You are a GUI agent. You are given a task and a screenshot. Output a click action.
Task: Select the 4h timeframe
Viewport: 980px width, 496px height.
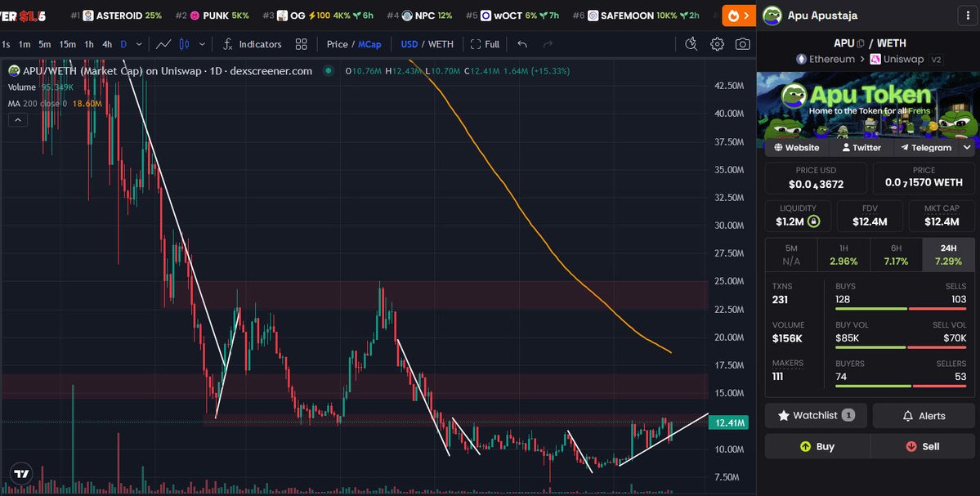coord(107,44)
